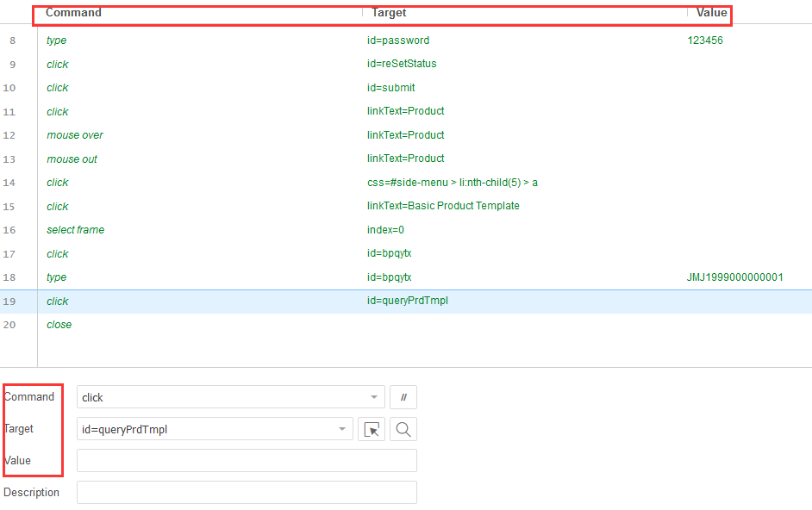Select target id=password in row 8
This screenshot has width=812, height=510.
pos(398,40)
